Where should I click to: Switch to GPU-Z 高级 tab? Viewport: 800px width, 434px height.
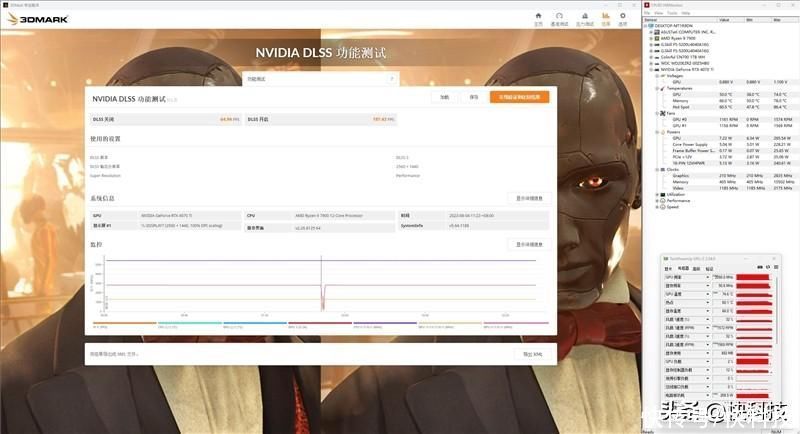point(696,268)
